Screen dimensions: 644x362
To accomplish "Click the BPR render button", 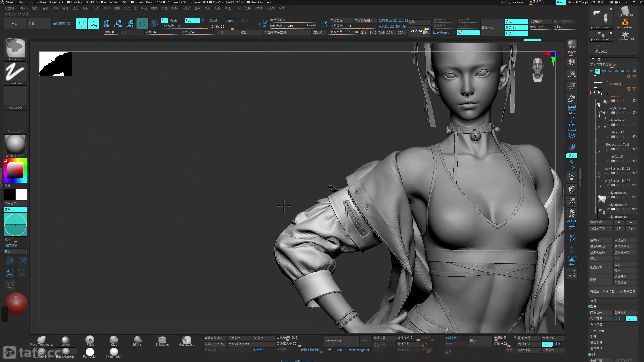I will coord(572,44).
